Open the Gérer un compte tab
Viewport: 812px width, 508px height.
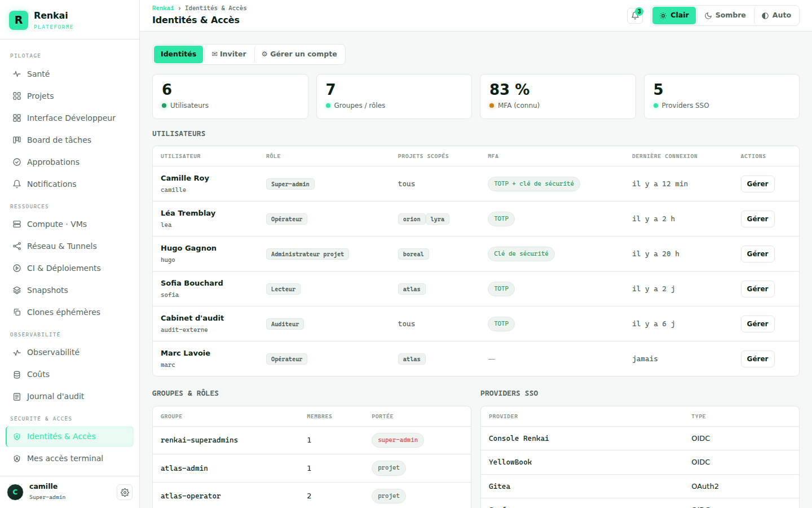(x=299, y=54)
